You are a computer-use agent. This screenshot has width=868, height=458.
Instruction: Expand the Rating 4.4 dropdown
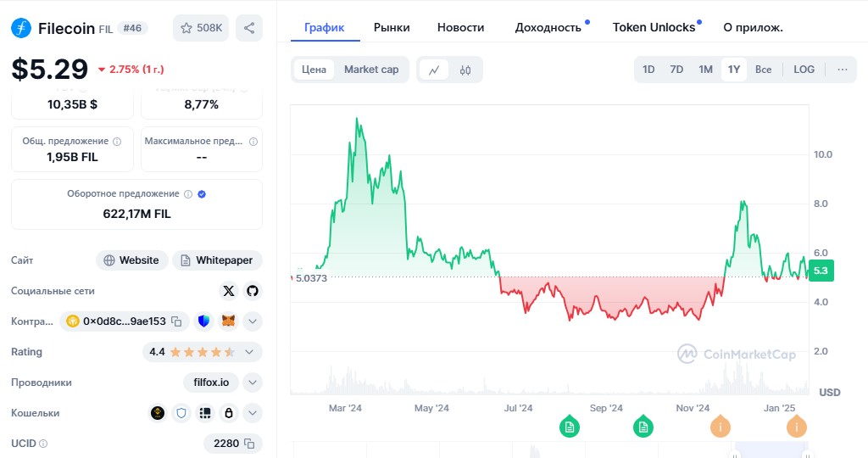pos(248,352)
